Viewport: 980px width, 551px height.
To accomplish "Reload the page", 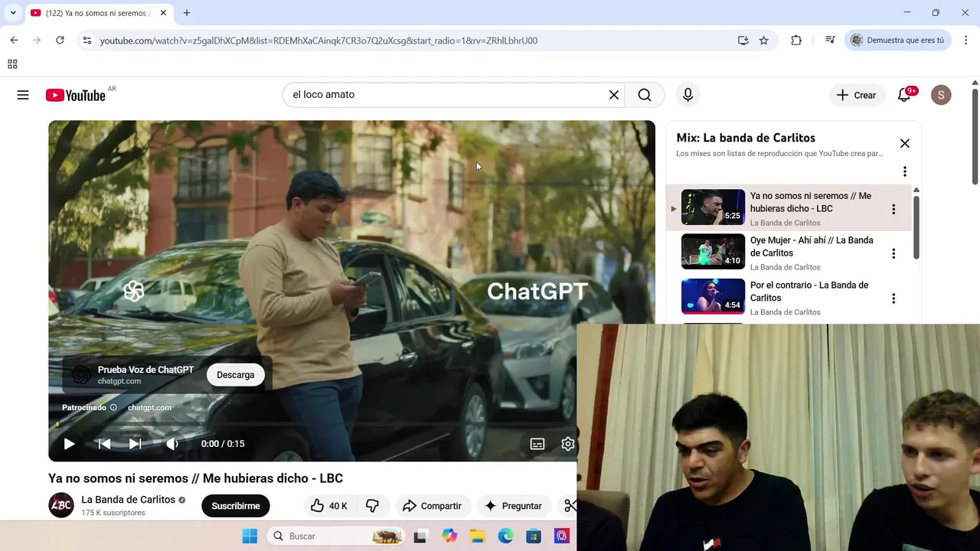I will click(60, 40).
